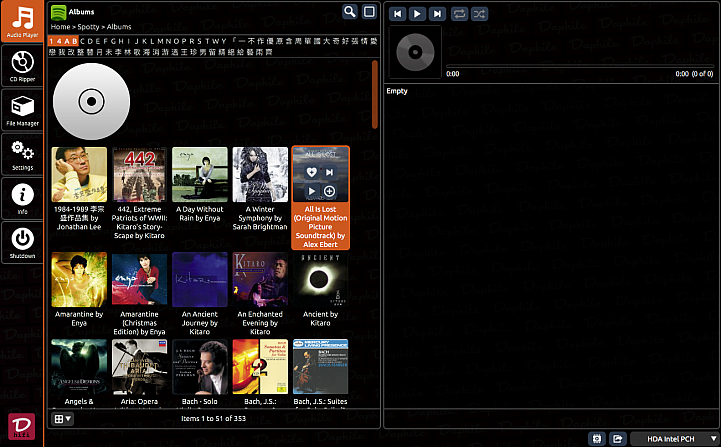
Task: Open the 1984-1989 Jonathan Lee album cover
Action: click(x=79, y=174)
